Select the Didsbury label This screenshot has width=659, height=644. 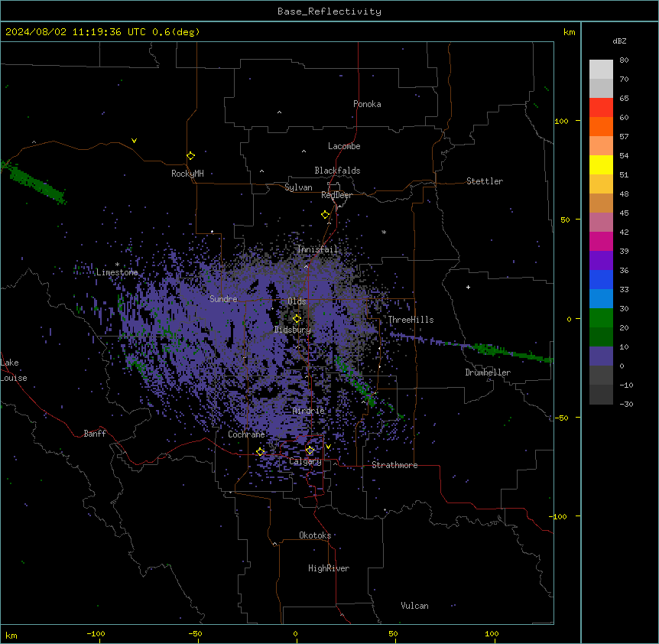click(293, 330)
